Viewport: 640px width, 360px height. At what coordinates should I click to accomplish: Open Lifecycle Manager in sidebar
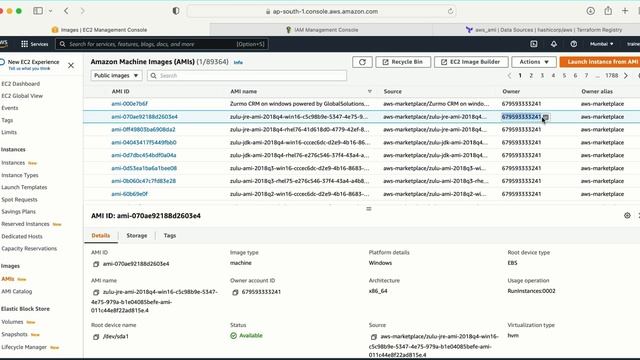tap(24, 347)
